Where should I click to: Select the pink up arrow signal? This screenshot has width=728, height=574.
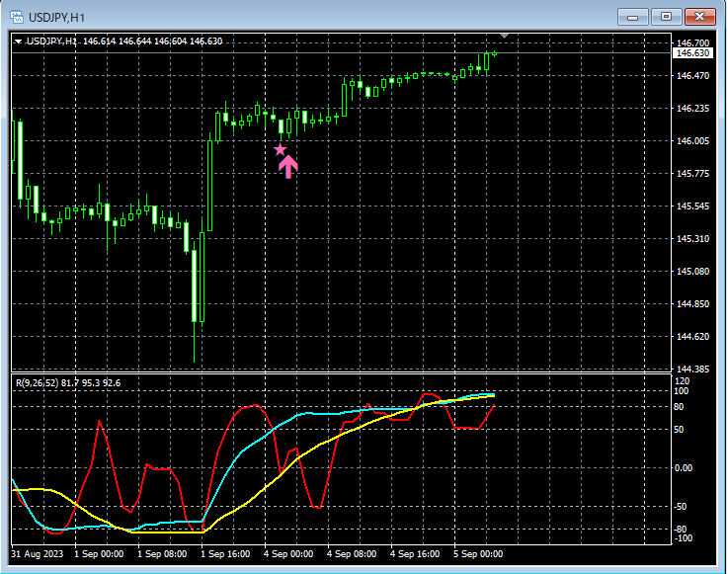click(288, 167)
